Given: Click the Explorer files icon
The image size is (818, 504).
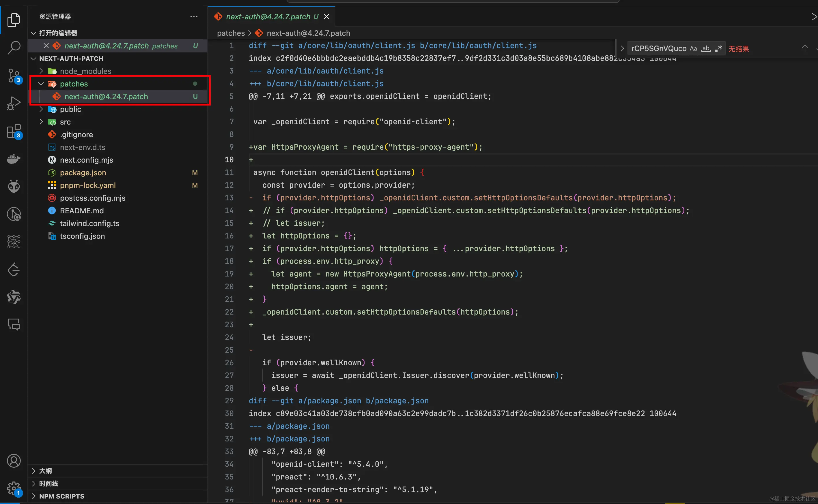Looking at the screenshot, I should click(x=14, y=20).
